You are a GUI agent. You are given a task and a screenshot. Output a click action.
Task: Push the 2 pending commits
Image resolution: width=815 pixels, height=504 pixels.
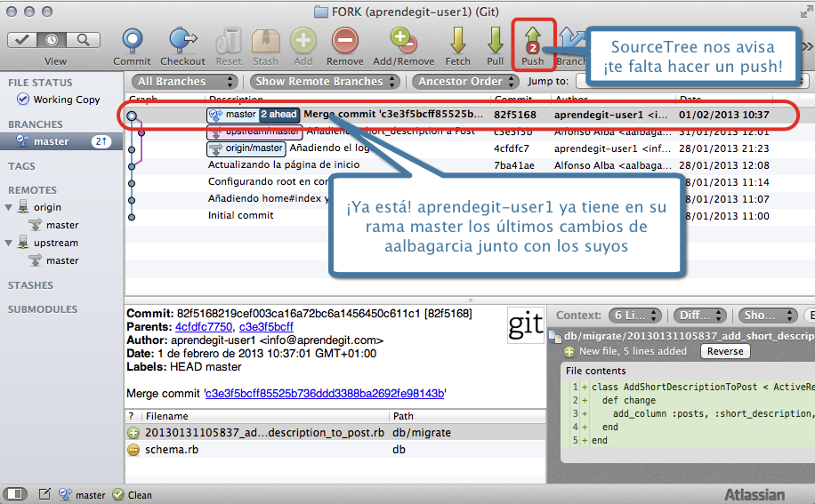pyautogui.click(x=533, y=41)
